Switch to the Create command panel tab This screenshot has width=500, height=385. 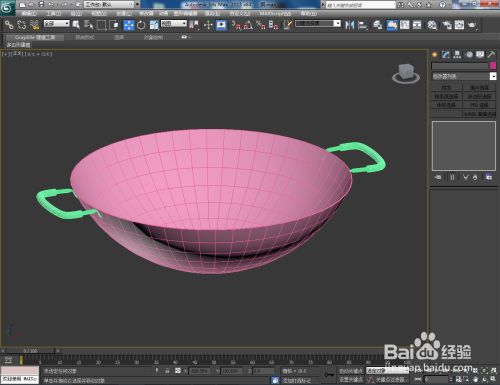435,55
